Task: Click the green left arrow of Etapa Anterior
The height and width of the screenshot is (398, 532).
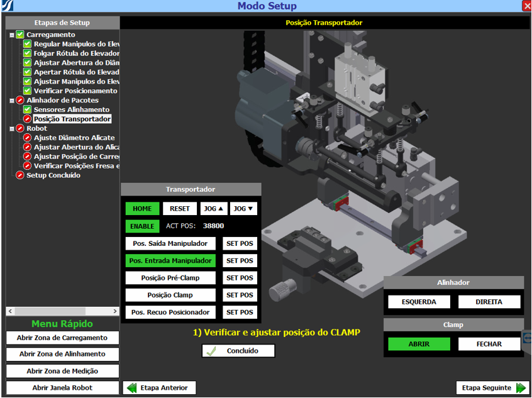Action: (132, 388)
